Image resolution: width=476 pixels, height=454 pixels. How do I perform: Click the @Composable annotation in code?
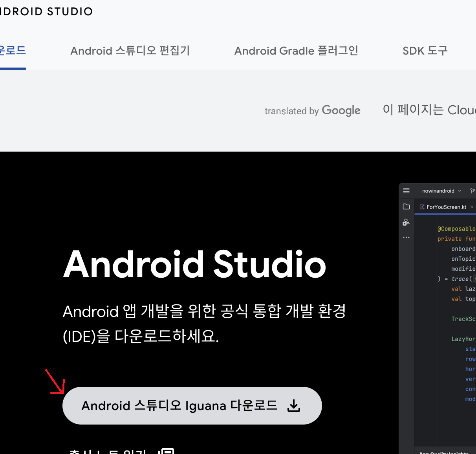[457, 229]
